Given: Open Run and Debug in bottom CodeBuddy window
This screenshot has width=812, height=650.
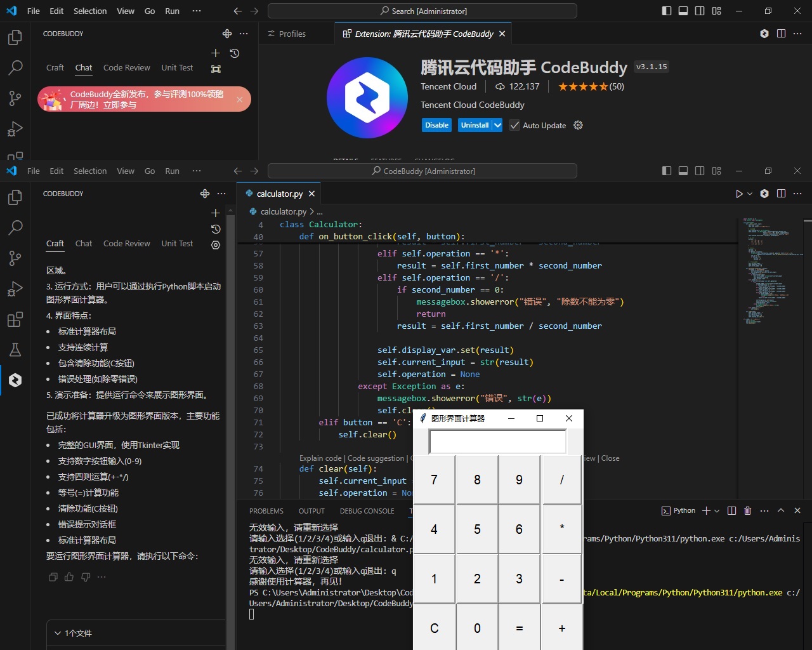Looking at the screenshot, I should (x=15, y=289).
